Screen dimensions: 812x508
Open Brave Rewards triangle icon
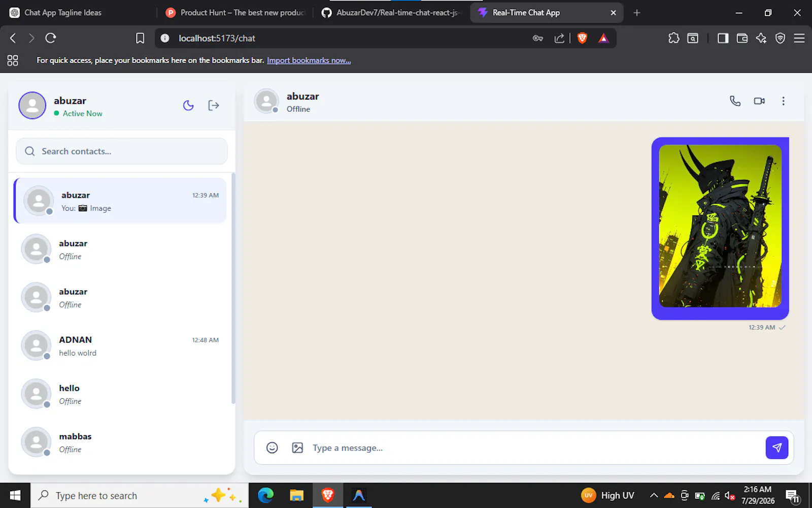pos(603,38)
